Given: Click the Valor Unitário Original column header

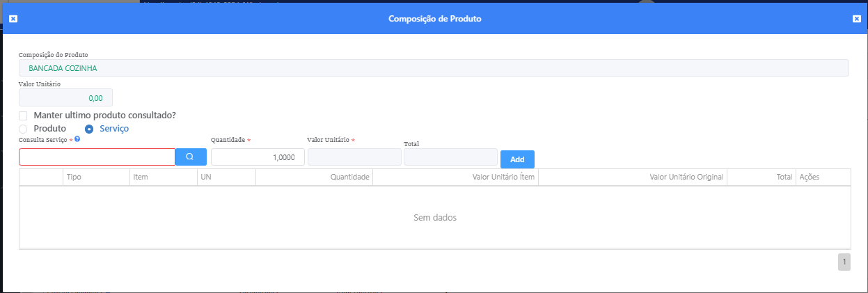Looking at the screenshot, I should (x=686, y=177).
